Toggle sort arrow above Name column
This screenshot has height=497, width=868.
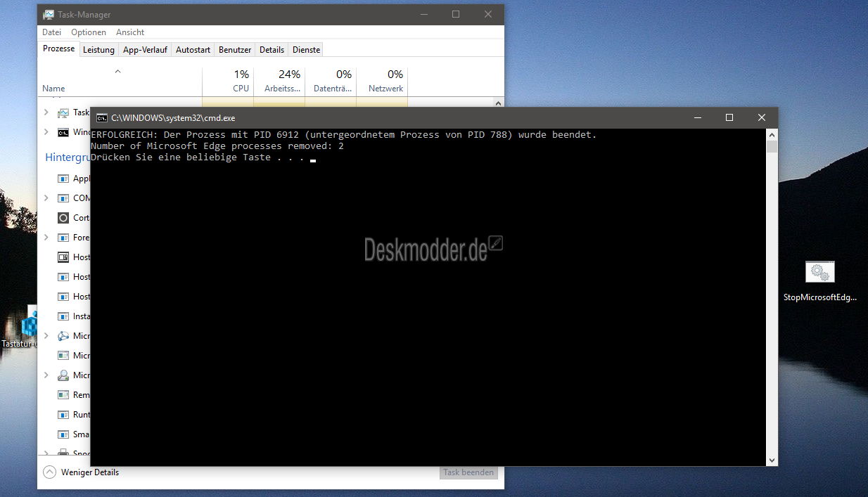pyautogui.click(x=118, y=71)
